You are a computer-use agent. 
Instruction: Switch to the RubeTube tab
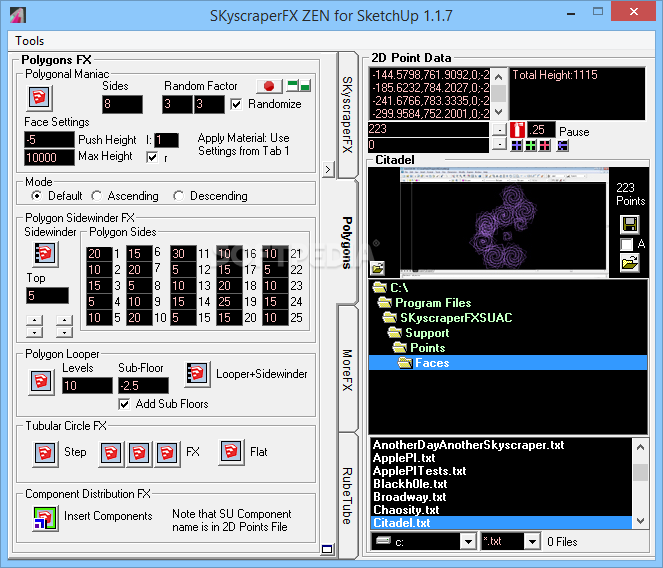point(347,496)
